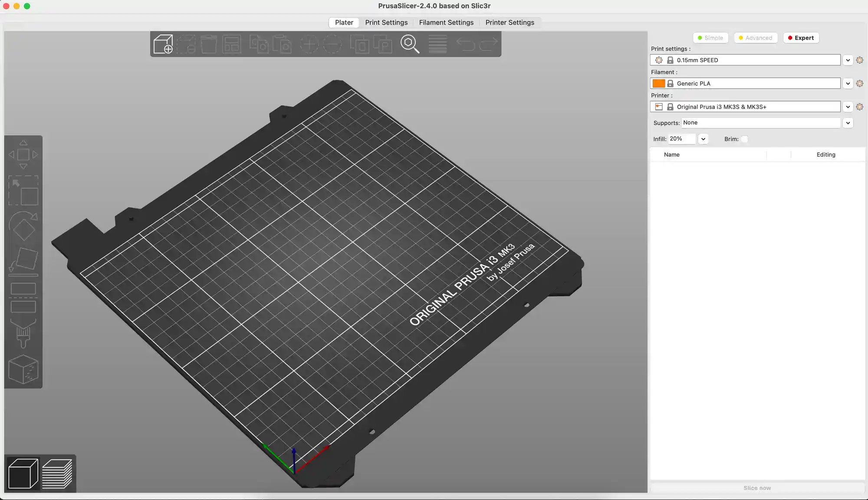Click the Arrange objects icon
Viewport: 868px width, 500px height.
pos(232,44)
